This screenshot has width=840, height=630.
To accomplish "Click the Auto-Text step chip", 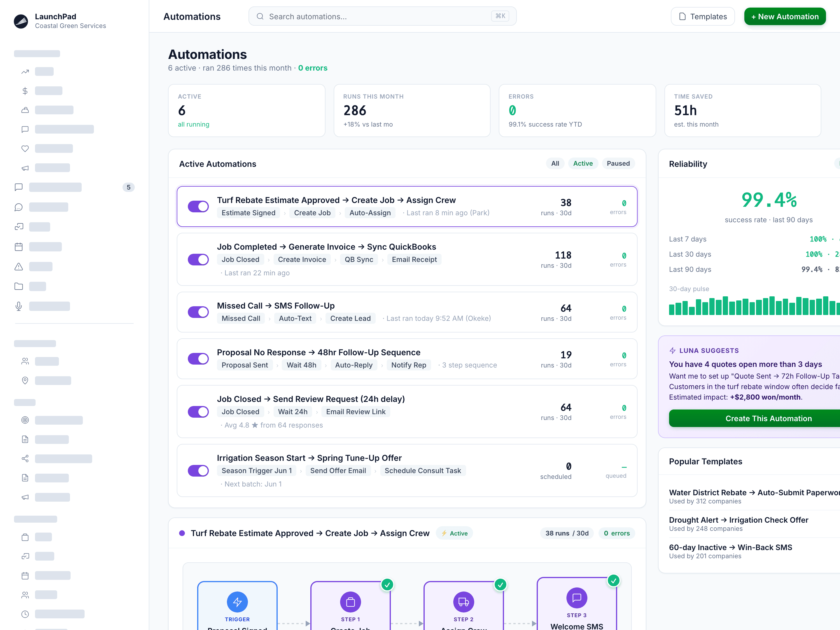I will point(295,318).
